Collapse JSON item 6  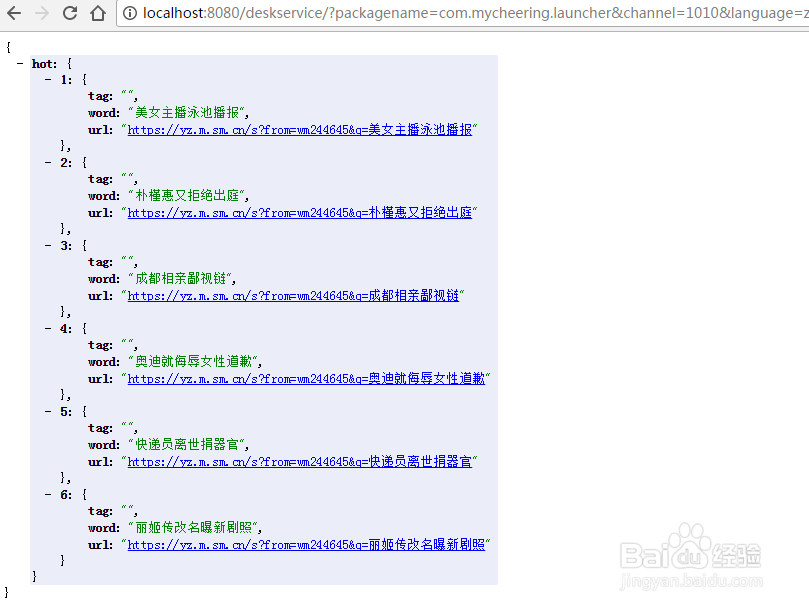click(48, 495)
